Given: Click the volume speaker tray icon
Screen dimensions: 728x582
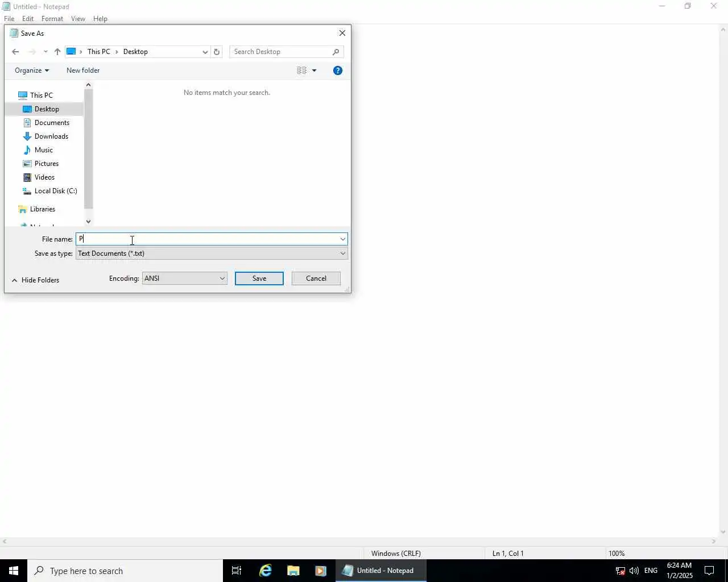Looking at the screenshot, I should pos(634,571).
